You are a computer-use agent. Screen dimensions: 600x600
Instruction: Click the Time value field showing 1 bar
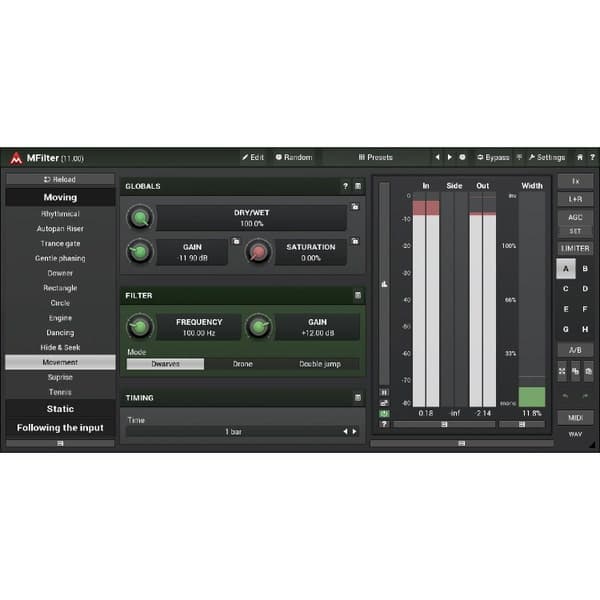click(x=233, y=431)
